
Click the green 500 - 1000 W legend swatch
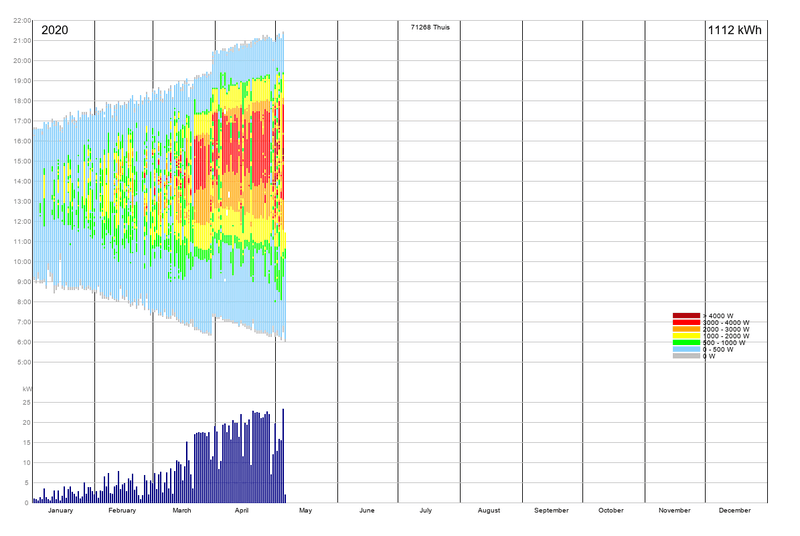(686, 342)
